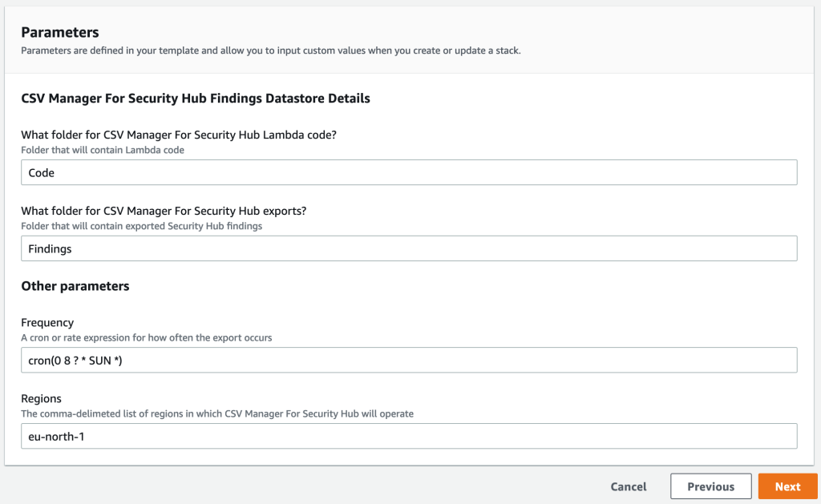
Task: Click the Frequency cron expression field
Action: pos(409,361)
